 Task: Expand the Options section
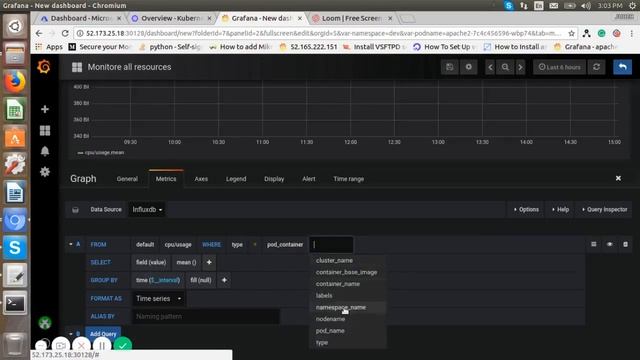[x=526, y=209]
